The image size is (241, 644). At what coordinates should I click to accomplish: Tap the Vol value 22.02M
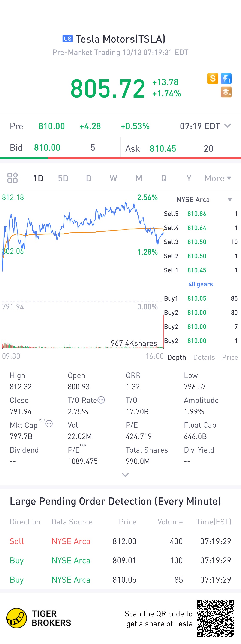[79, 436]
